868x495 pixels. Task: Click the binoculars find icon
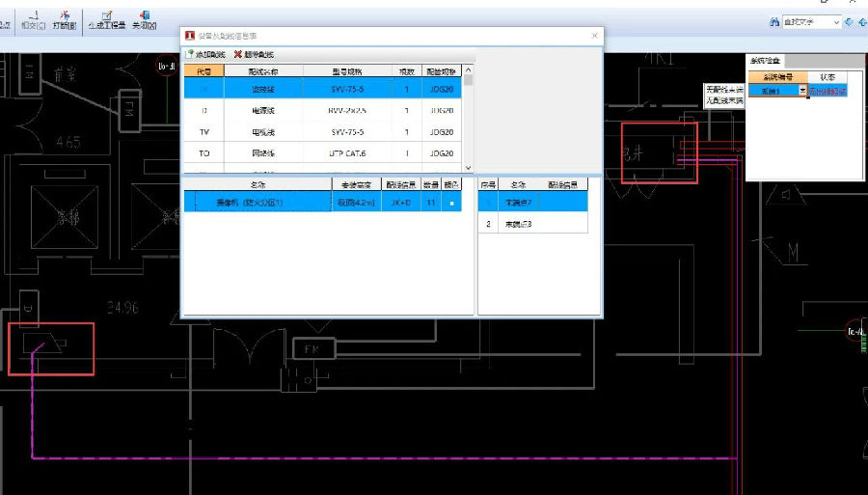774,21
